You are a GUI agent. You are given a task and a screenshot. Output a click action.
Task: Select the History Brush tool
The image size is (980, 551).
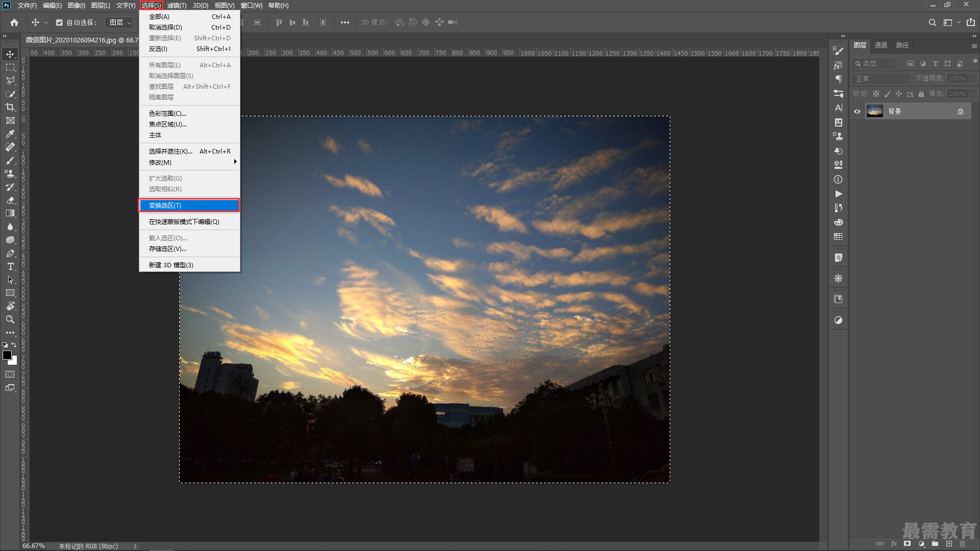[x=10, y=187]
